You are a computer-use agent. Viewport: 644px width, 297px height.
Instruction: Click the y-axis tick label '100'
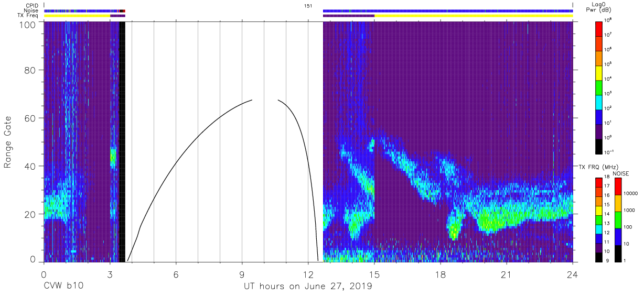point(27,25)
